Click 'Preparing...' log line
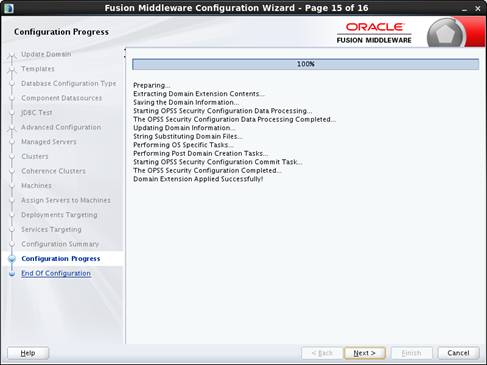Screen dimensions: 487x365 pyautogui.click(x=152, y=85)
